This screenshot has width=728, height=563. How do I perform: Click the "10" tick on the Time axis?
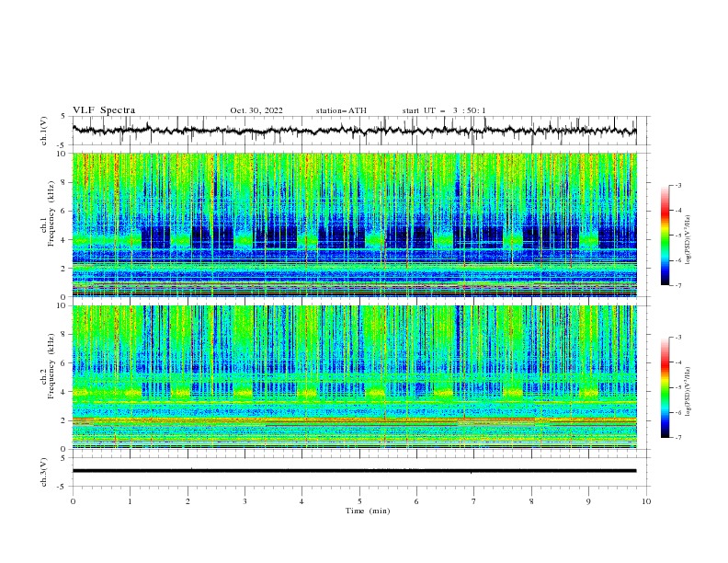(646, 501)
